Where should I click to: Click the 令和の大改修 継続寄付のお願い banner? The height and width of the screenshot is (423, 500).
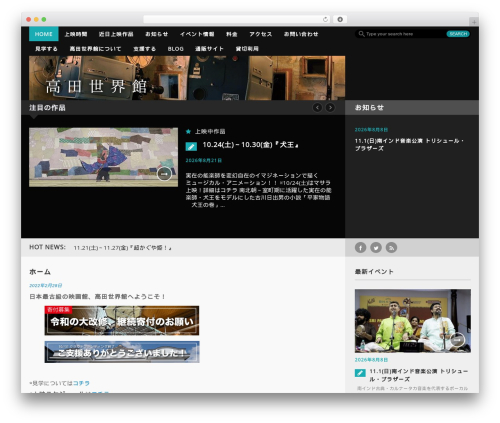pos(122,321)
